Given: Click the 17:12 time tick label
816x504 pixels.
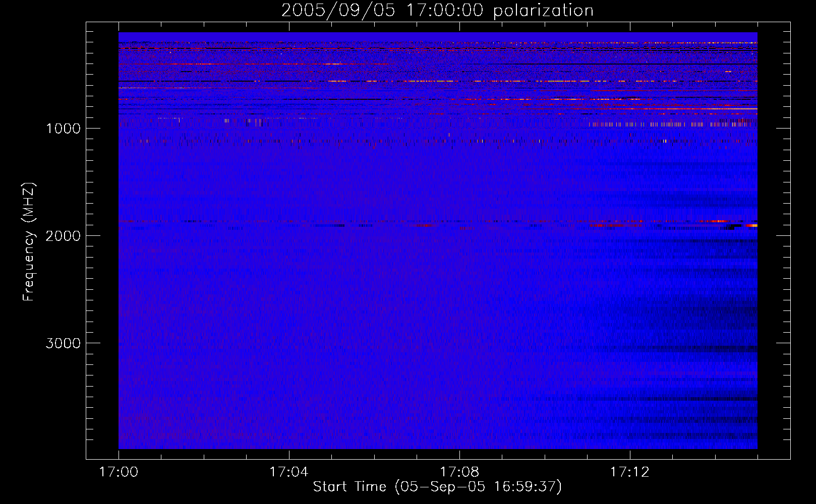Looking at the screenshot, I should (x=629, y=472).
